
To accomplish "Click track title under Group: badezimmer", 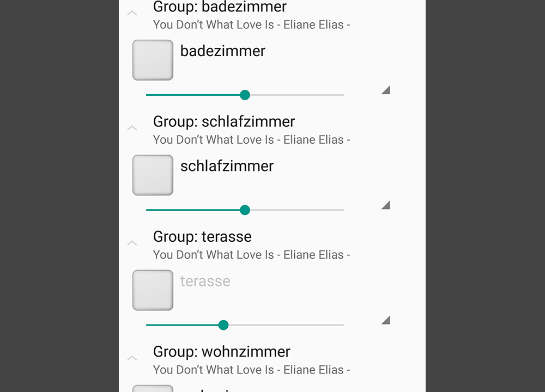I will 252,24.
